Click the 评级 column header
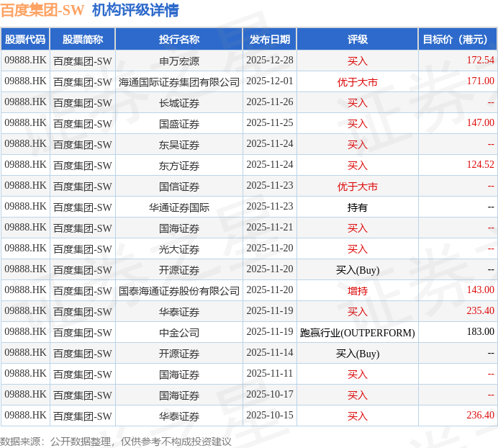The image size is (498, 448). point(357,39)
